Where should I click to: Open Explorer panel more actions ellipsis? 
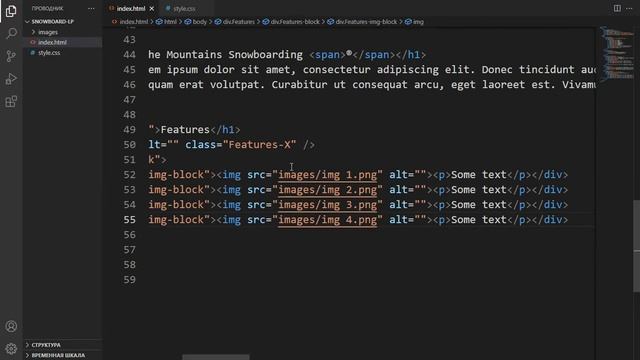91,9
